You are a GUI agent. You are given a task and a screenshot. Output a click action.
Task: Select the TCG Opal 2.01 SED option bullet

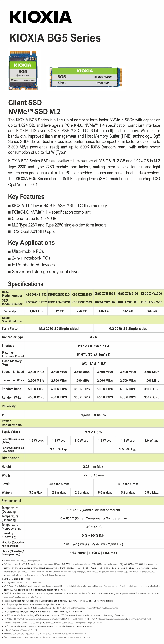(x=35, y=232)
